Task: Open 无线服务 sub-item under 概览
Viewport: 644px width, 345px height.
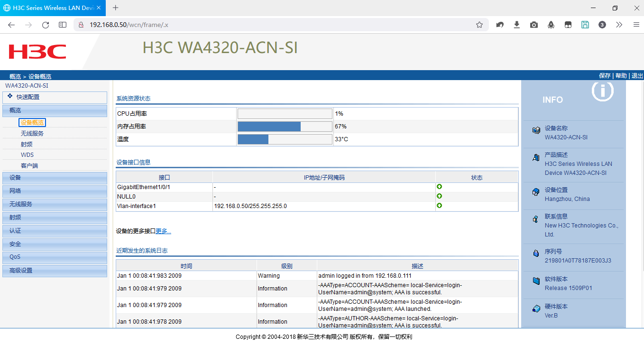Action: (32, 134)
